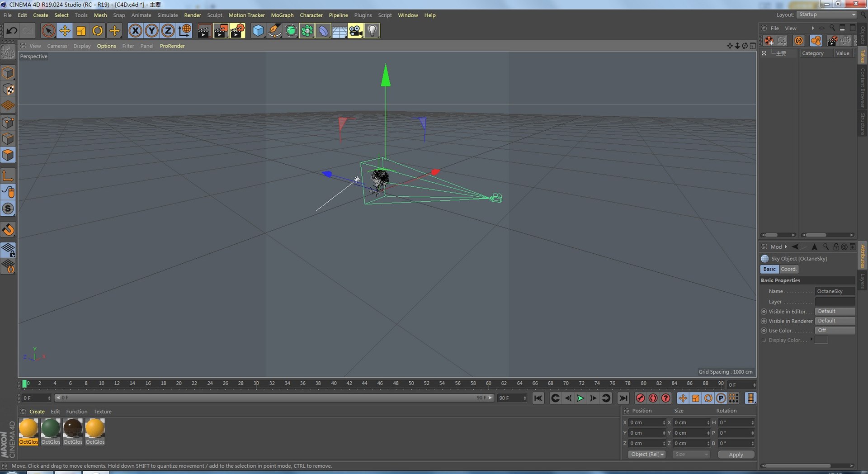The width and height of the screenshot is (868, 474).
Task: Select the Live Selection tool
Action: click(48, 31)
